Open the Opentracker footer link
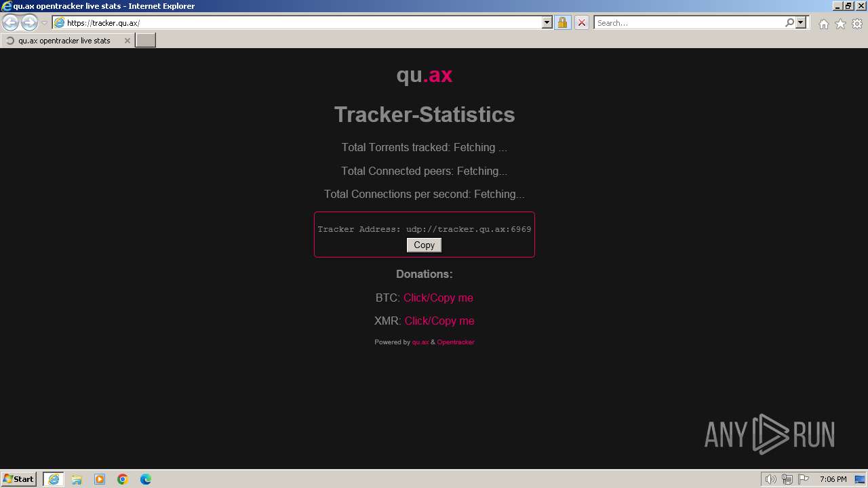Viewport: 868px width, 488px height. click(456, 342)
